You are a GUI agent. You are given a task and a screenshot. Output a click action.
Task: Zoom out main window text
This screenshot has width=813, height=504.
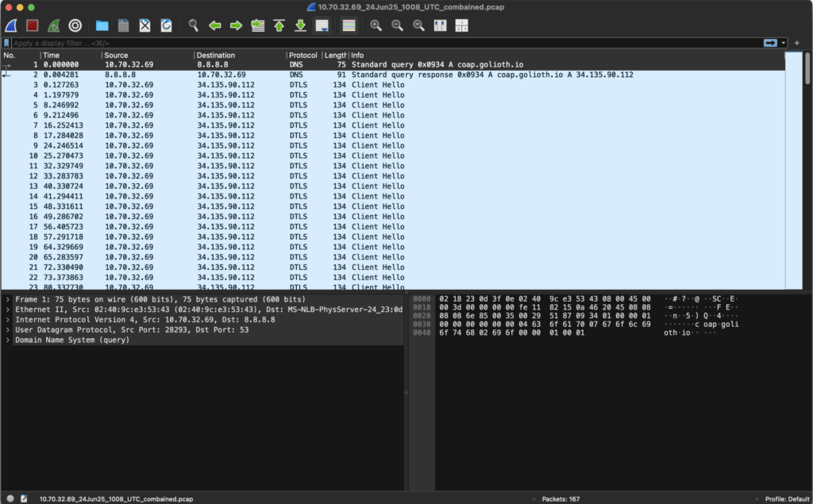397,25
